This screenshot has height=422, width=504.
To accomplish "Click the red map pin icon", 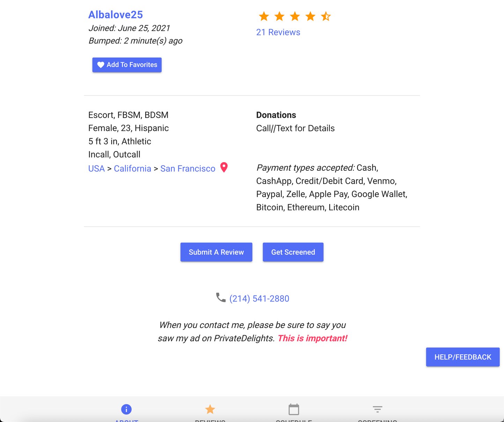I will 224,168.
